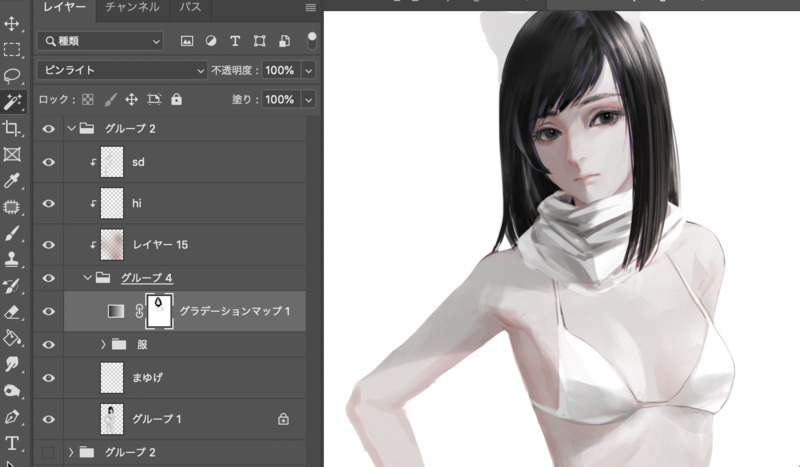Hide the hi layer
The image size is (800, 467).
pos(48,204)
